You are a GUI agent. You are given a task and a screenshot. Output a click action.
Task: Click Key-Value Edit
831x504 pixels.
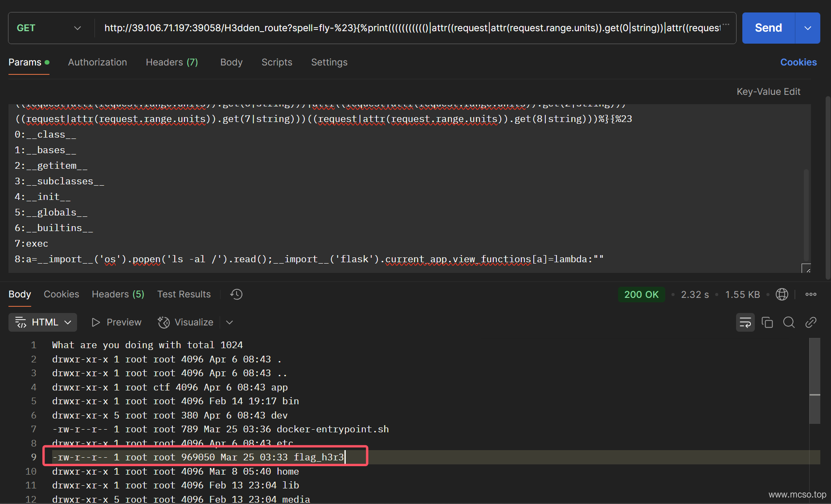click(x=769, y=92)
